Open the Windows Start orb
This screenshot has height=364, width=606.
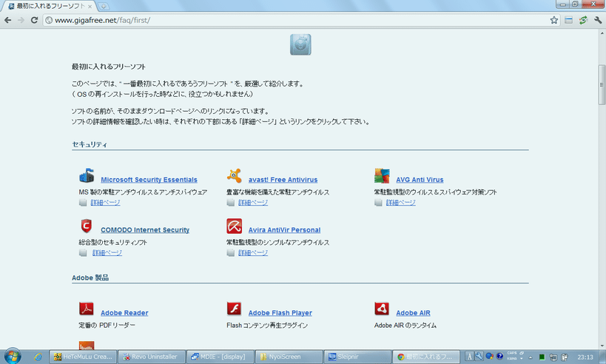click(13, 356)
